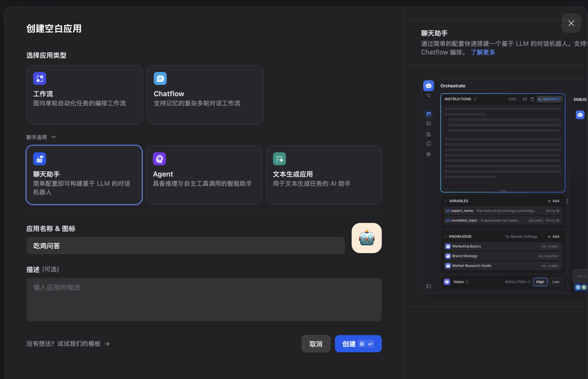The width and height of the screenshot is (588, 379).
Task: Open the 了解更多 link
Action: click(x=483, y=52)
